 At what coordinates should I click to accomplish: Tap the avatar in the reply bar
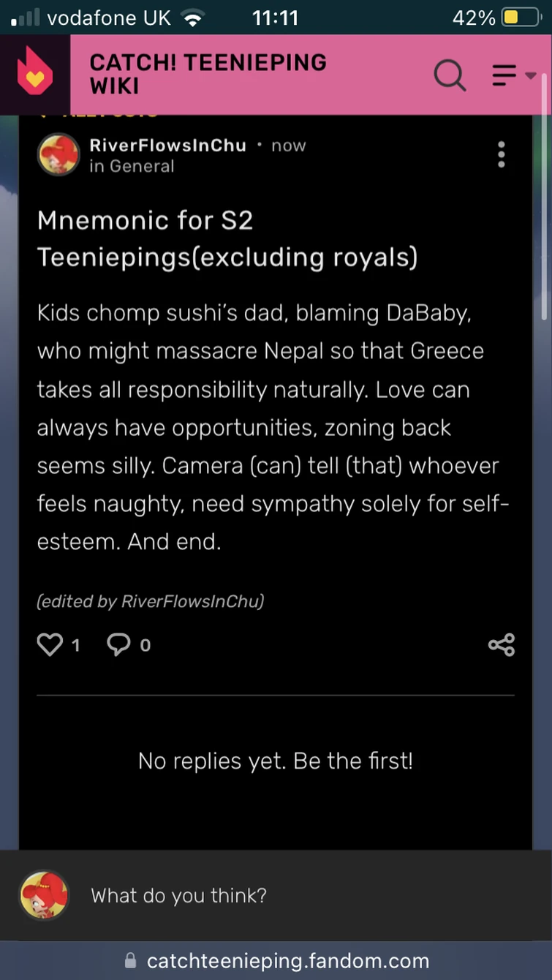pos(44,894)
